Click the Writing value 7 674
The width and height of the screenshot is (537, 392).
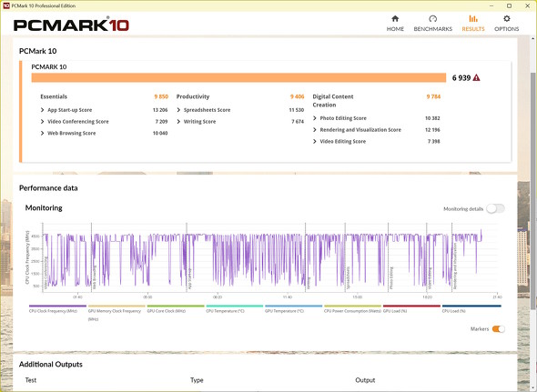[298, 122]
